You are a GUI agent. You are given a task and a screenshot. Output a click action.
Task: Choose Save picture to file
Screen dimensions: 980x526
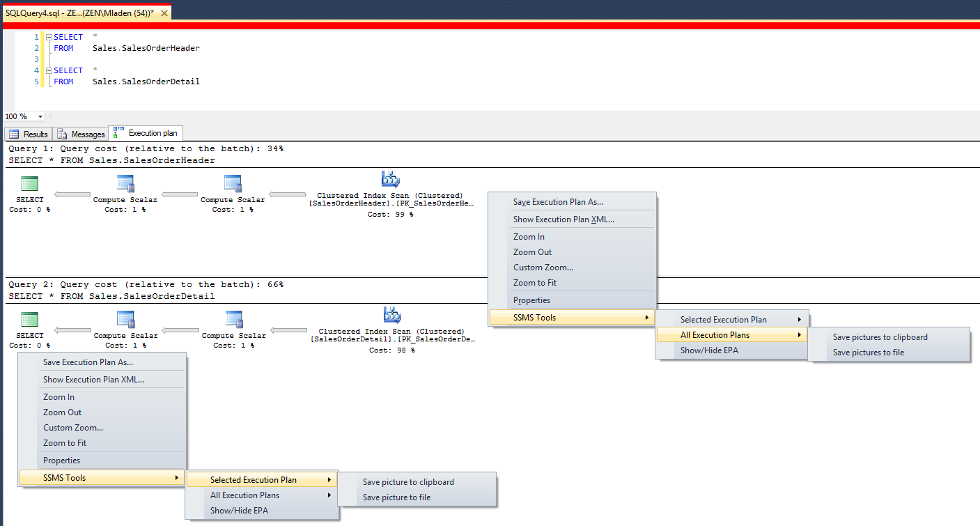tap(396, 497)
